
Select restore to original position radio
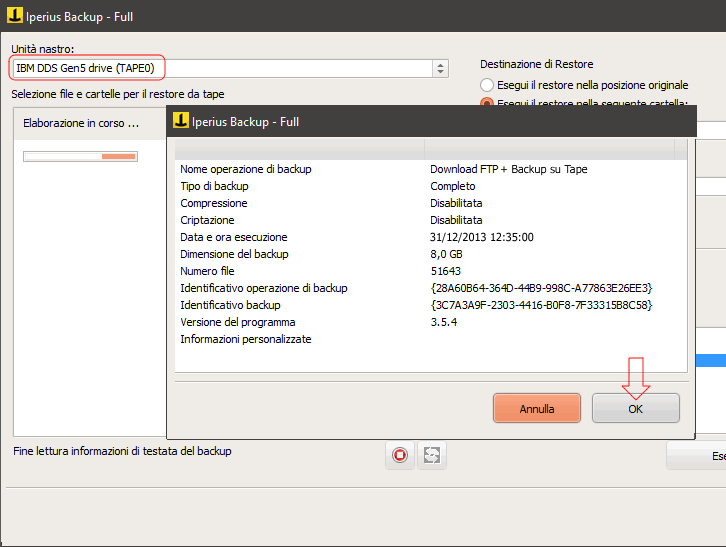click(487, 85)
